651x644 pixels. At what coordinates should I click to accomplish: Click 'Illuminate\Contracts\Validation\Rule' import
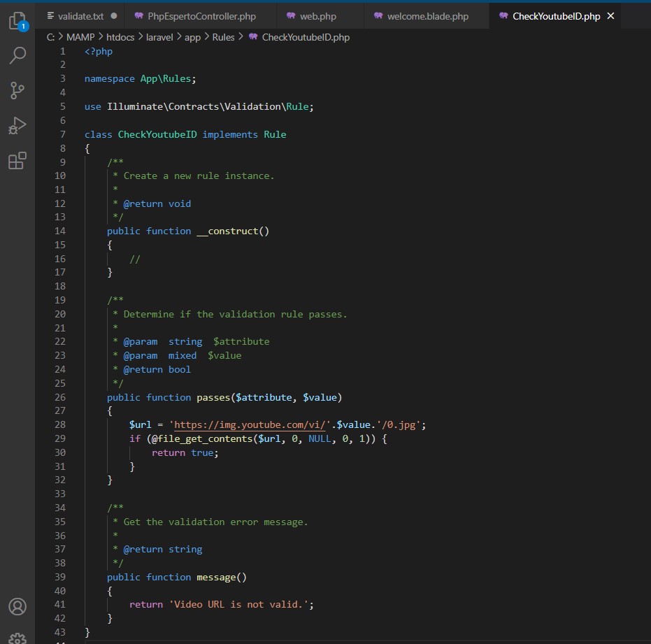(208, 107)
